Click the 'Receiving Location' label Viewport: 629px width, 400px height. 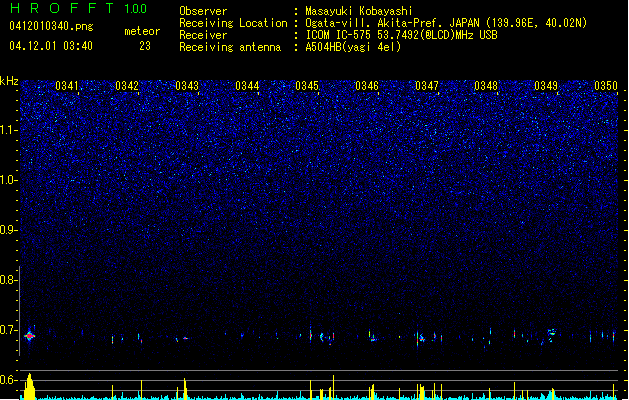233,23
